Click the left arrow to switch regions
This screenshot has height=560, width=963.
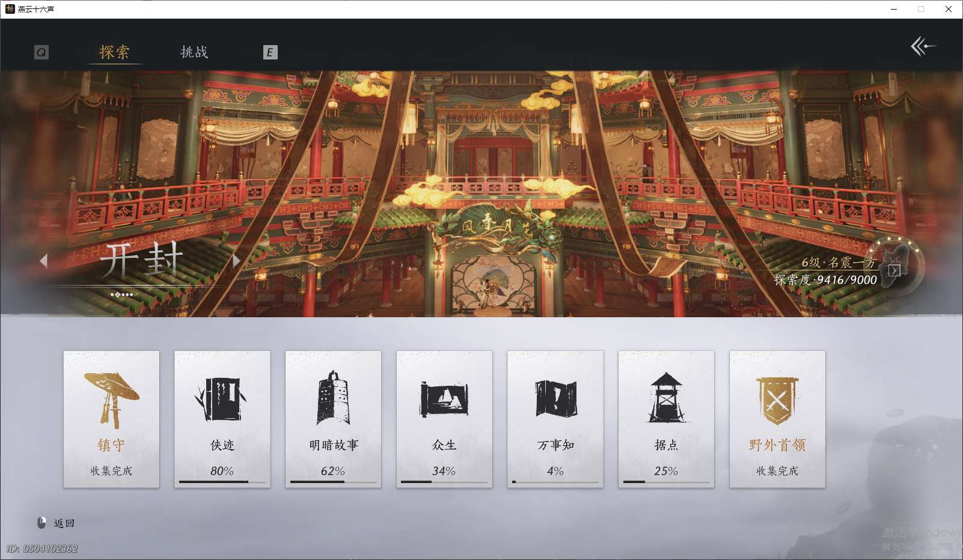[x=44, y=260]
